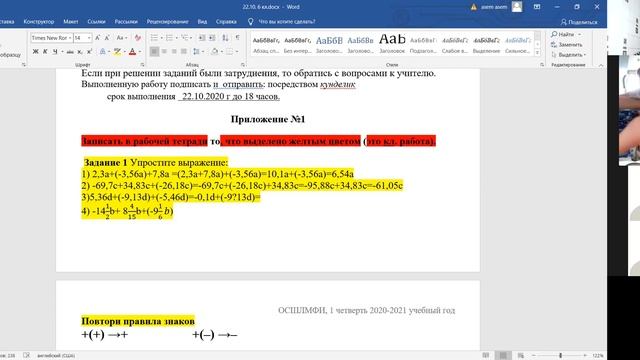Open Paragraph dialog launcher (Абзац)

tap(243, 65)
